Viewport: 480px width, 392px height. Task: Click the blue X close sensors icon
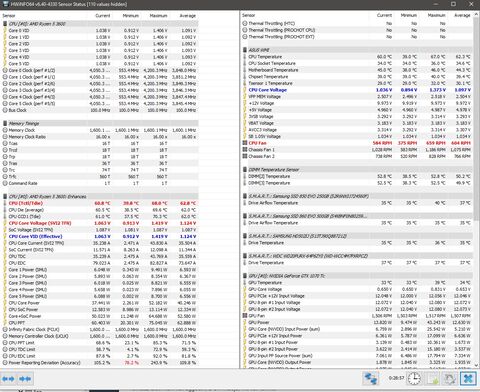[x=468, y=379]
